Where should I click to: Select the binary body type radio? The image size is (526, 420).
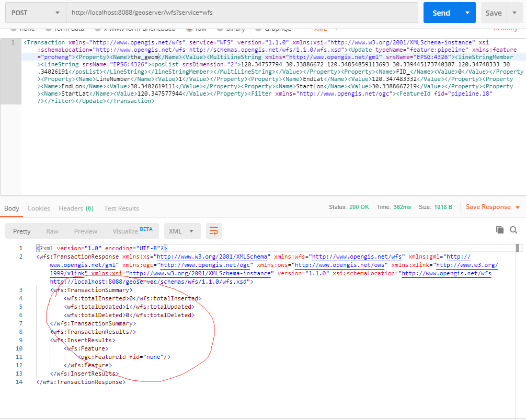pyautogui.click(x=220, y=29)
